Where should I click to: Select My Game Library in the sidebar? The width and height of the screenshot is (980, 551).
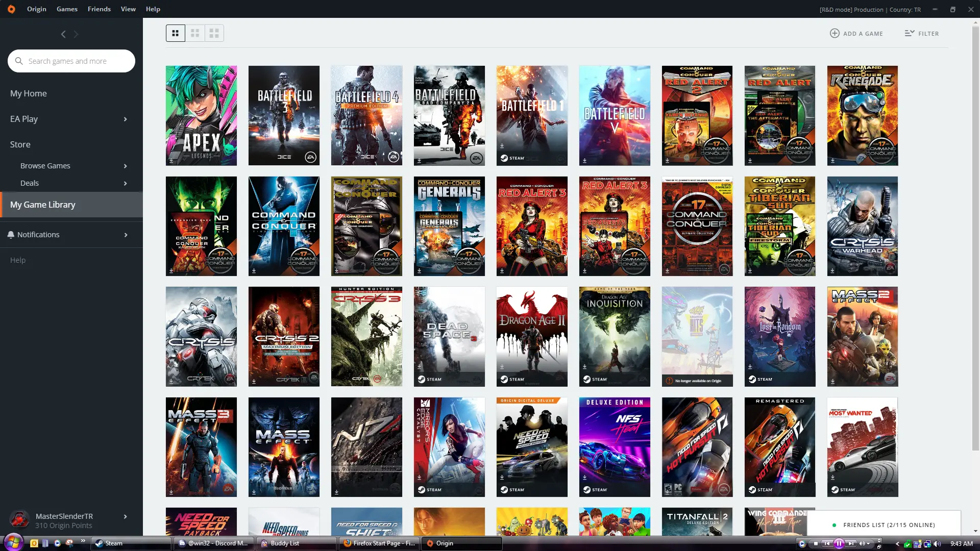tap(71, 205)
